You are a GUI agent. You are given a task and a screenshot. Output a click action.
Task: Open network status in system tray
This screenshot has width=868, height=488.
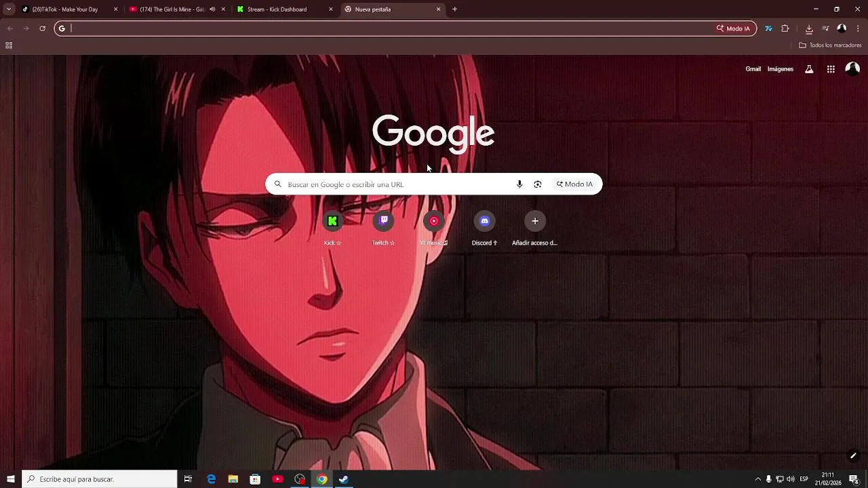(780, 479)
